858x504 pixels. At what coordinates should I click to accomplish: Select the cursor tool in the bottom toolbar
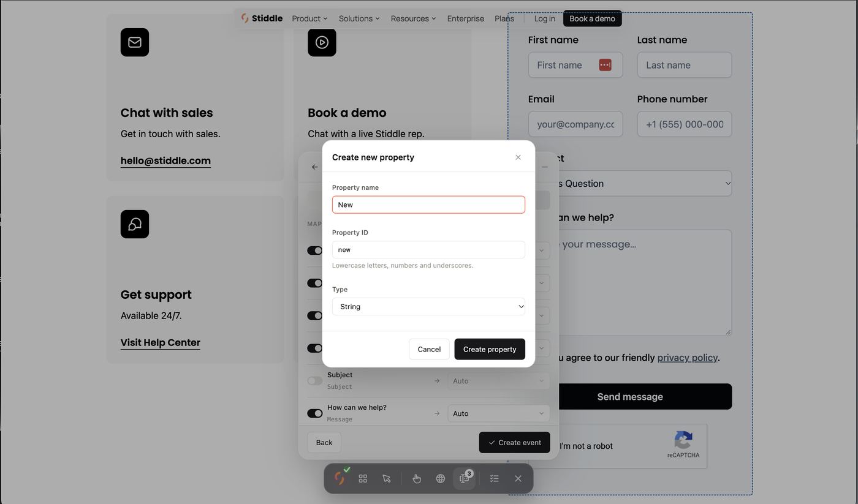pyautogui.click(x=387, y=478)
